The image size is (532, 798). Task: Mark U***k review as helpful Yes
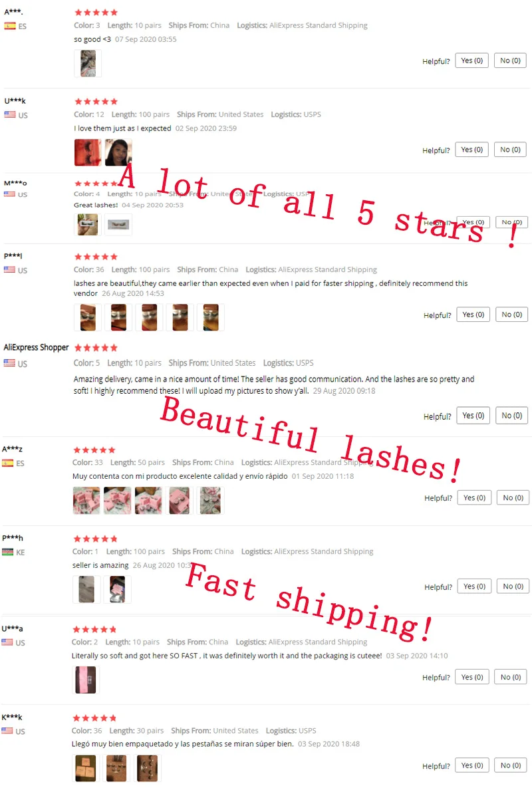(472, 150)
